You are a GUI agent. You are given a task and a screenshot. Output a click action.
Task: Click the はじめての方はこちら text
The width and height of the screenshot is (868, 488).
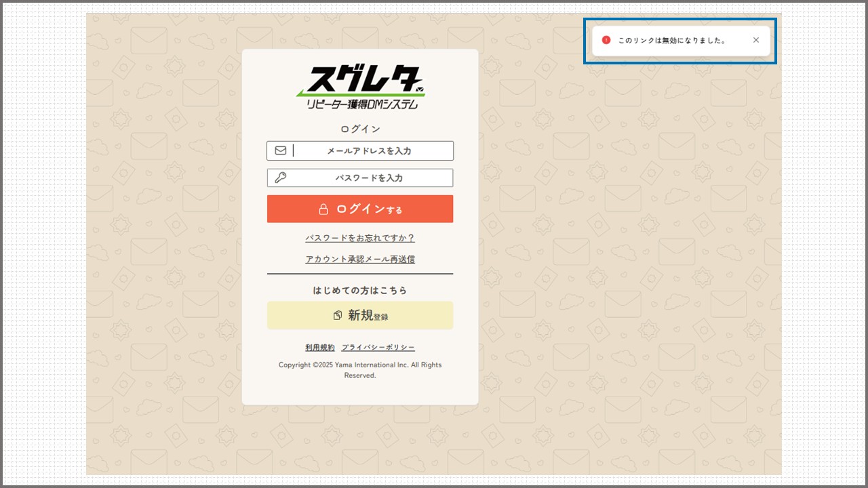tap(360, 290)
